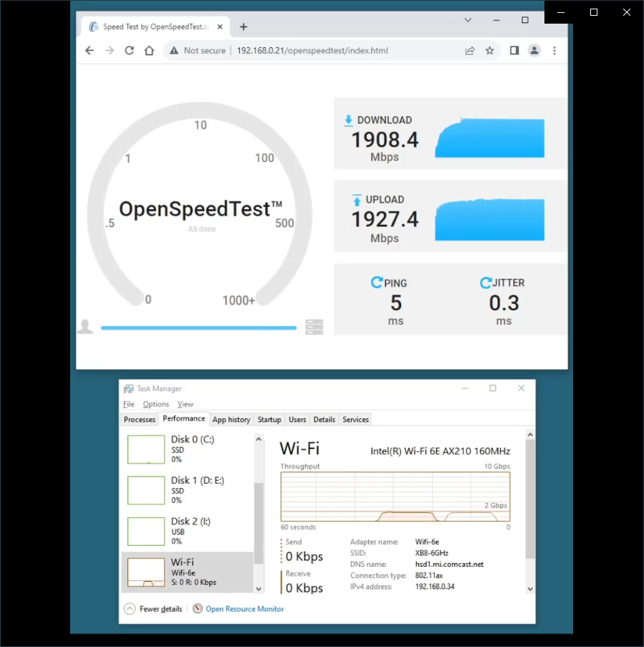
Task: Maximize the Chrome browser window
Action: click(x=525, y=20)
